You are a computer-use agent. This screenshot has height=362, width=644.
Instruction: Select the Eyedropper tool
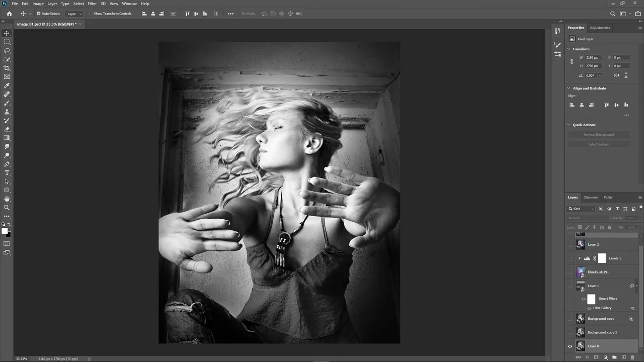point(7,85)
